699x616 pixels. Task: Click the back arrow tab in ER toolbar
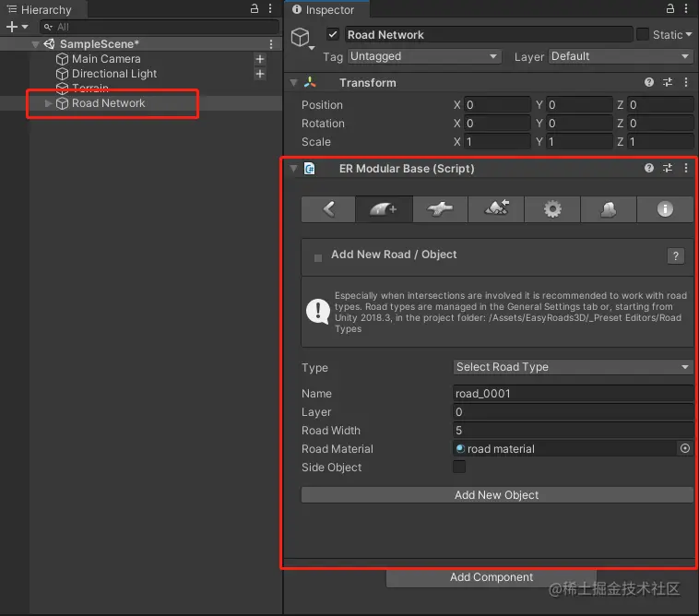click(328, 209)
